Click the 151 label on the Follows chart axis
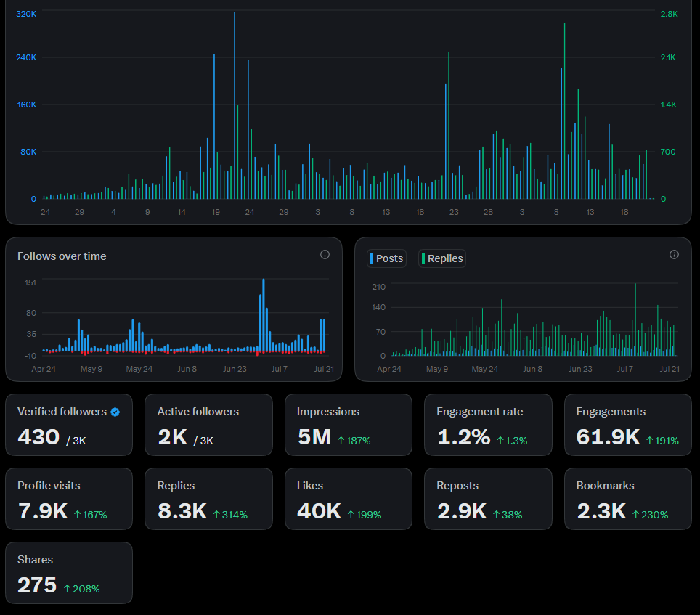 click(30, 282)
